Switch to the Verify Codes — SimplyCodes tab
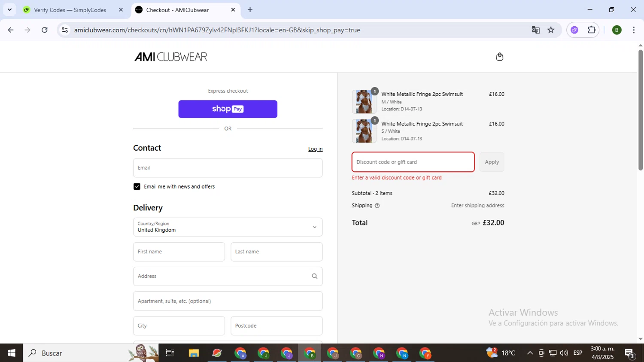 (70, 9)
